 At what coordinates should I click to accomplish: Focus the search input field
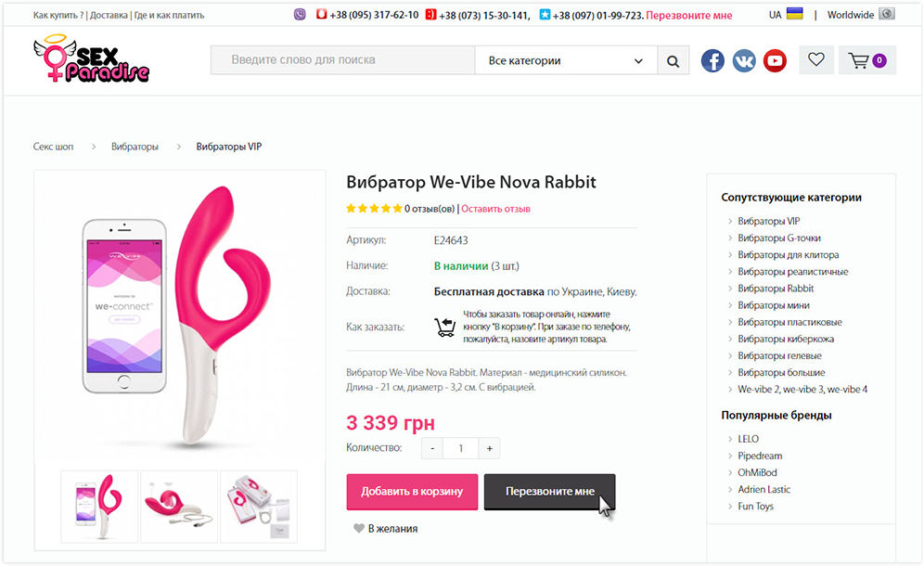[341, 60]
